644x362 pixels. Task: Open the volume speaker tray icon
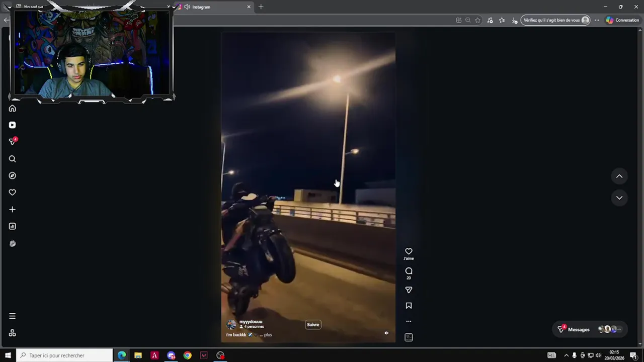click(598, 355)
